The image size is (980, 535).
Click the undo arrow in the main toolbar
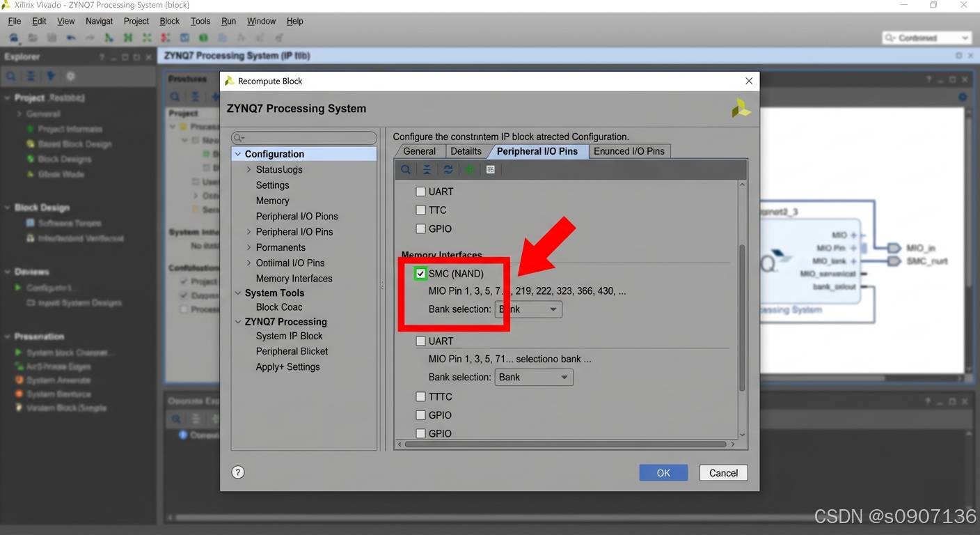(x=71, y=38)
